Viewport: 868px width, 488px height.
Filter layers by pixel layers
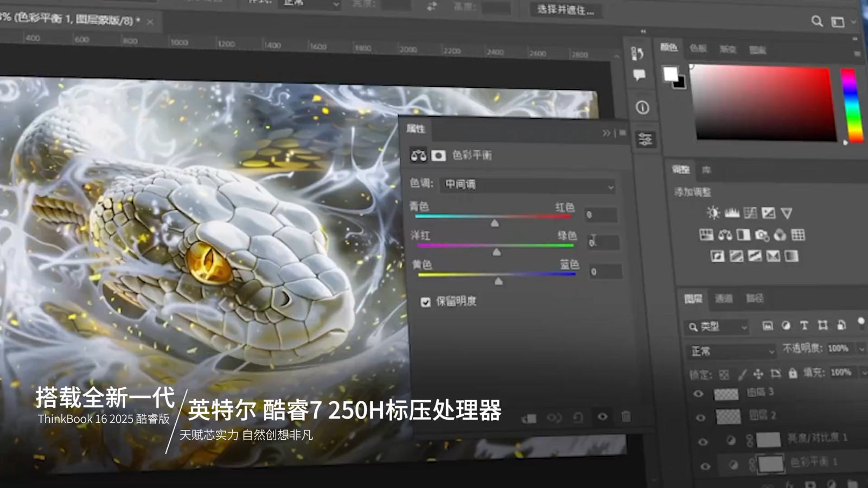click(x=768, y=325)
